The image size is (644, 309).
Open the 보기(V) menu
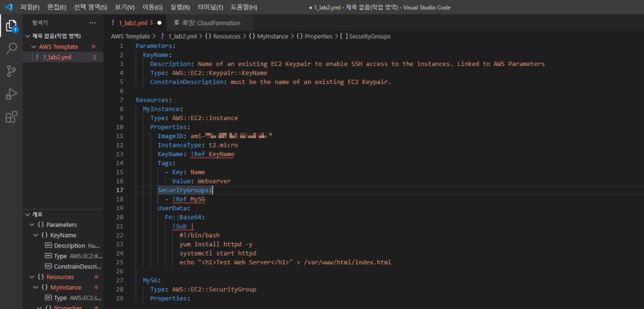click(125, 7)
